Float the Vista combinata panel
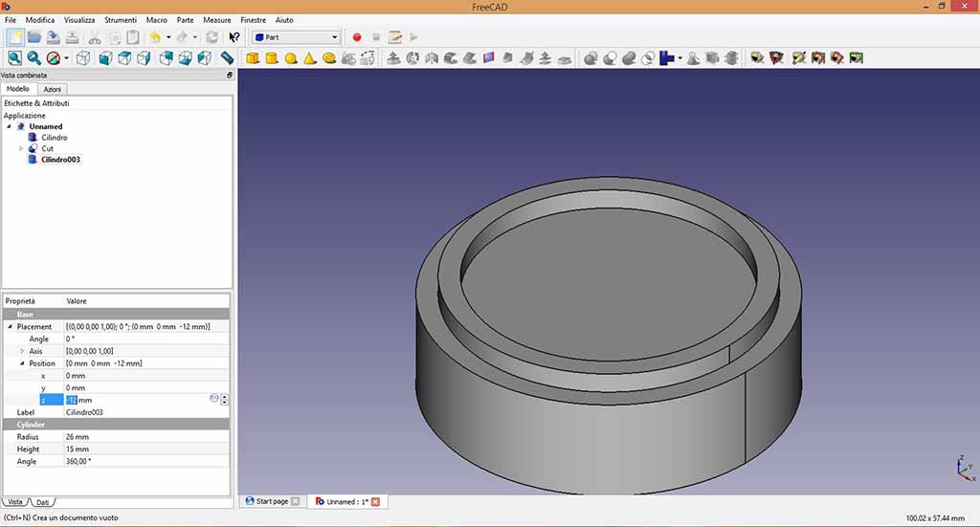The image size is (980, 527). click(230, 75)
